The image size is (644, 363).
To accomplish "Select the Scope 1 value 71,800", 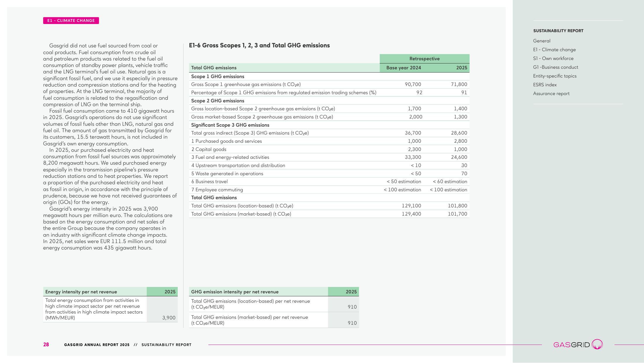I will pyautogui.click(x=459, y=84).
